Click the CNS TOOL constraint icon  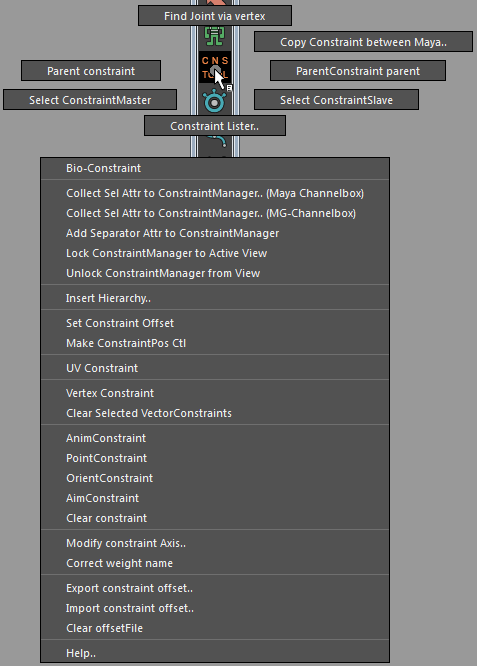coord(215,67)
